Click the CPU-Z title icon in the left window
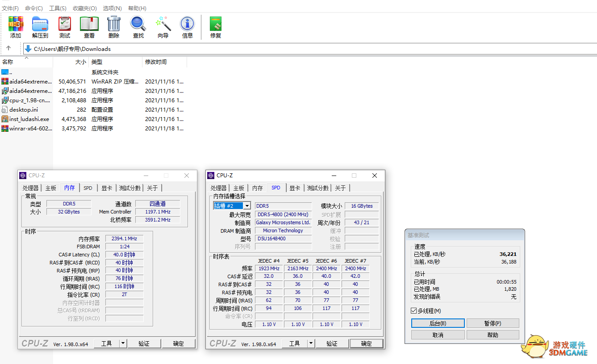The height and width of the screenshot is (364, 597). point(23,176)
